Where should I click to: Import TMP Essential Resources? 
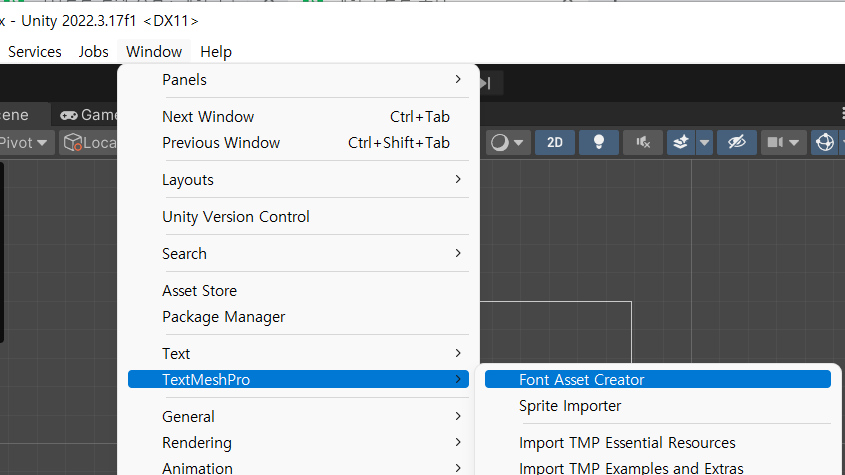coord(657,443)
